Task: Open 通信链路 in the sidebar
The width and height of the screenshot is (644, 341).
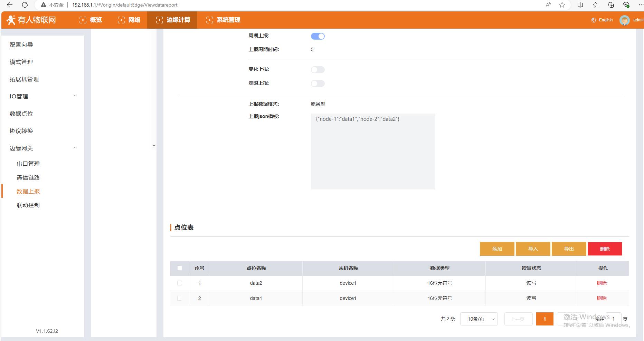Action: 28,177
